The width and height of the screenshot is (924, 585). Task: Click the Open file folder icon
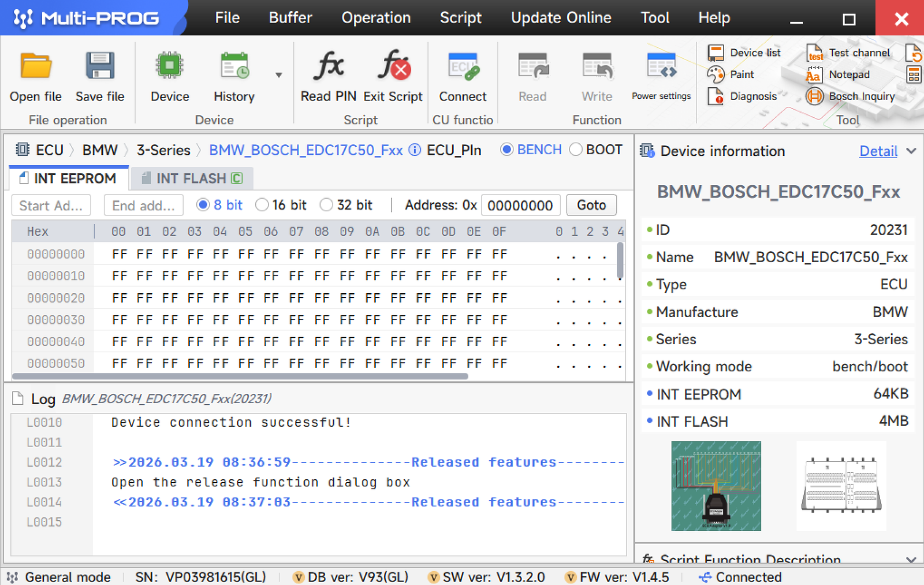36,66
